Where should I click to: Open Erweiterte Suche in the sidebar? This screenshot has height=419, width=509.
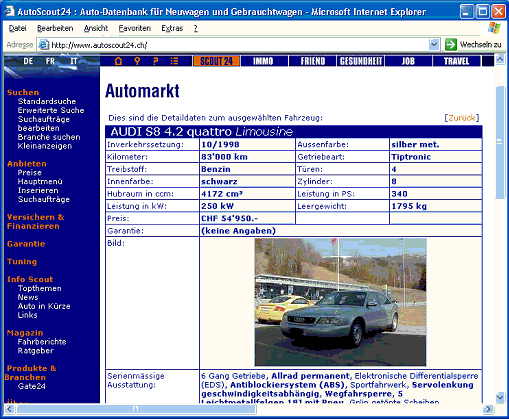51,110
